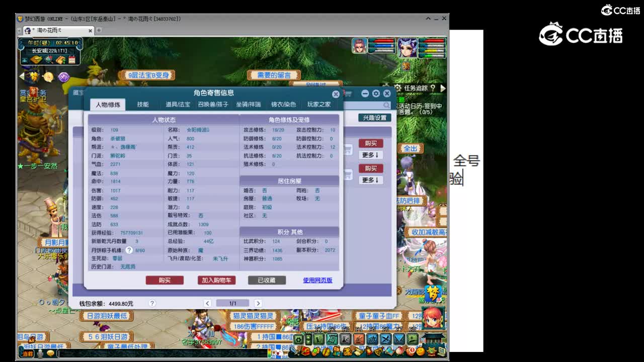Click the 已收藏 button

[267, 280]
